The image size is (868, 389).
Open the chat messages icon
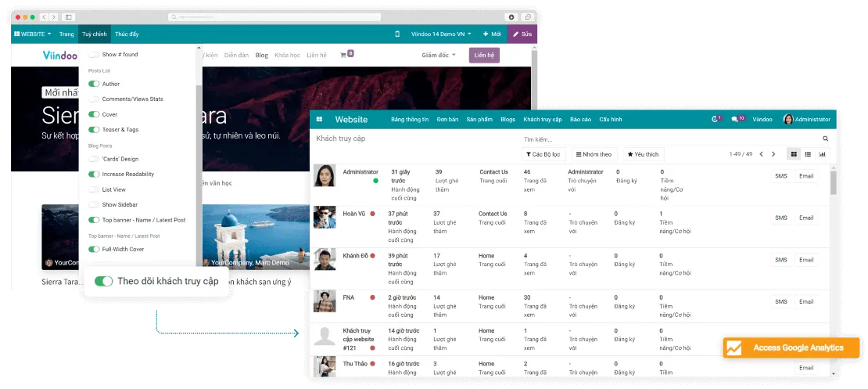click(736, 119)
